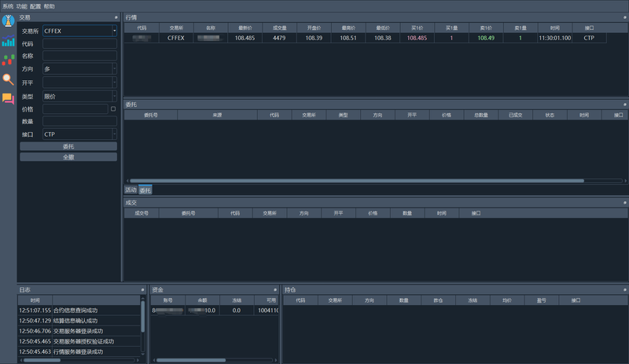Select log row 合约信息查询成功
Screen dimensions: 629x364
(x=79, y=311)
